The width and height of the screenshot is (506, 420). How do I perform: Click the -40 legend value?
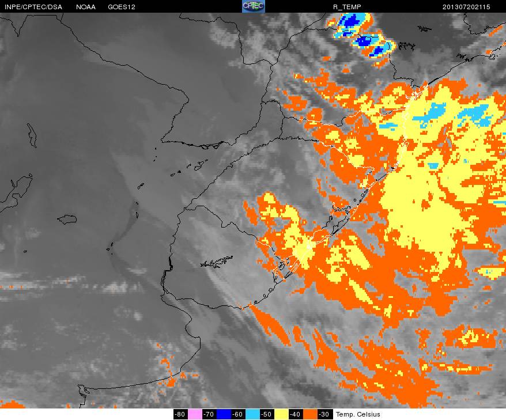295,414
